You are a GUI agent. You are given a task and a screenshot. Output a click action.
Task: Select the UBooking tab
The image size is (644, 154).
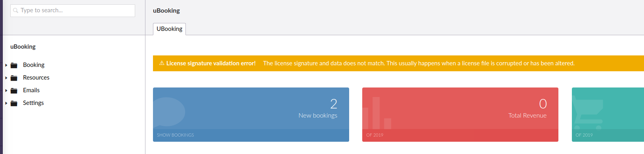coord(169,29)
